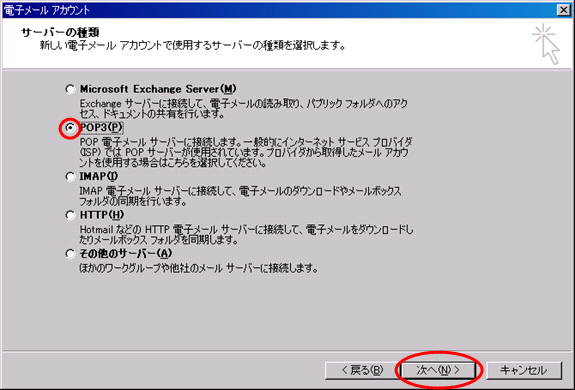Select the Microsoft Exchange Server radio button

(70, 89)
